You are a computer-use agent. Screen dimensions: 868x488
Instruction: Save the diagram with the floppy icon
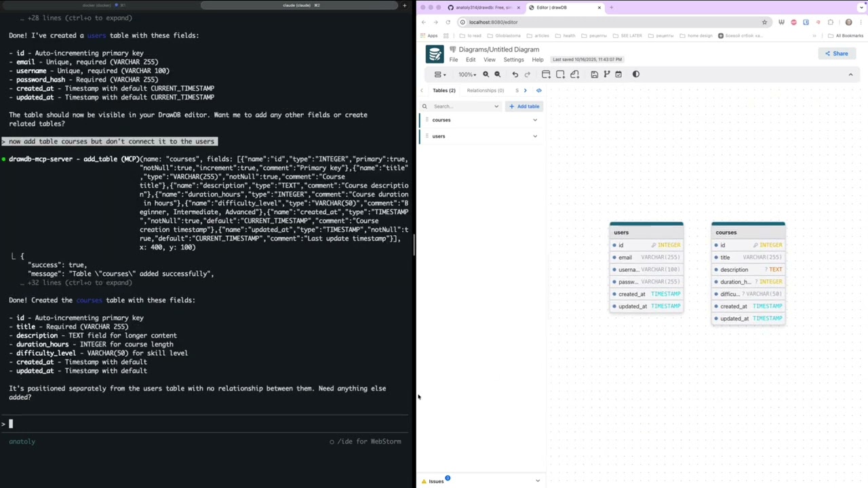[x=594, y=75]
